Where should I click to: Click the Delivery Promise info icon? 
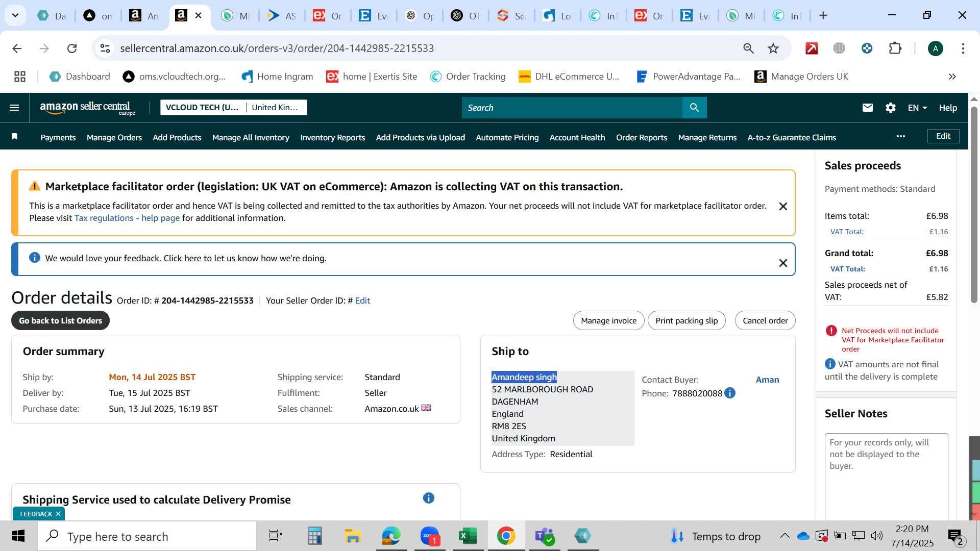coord(429,498)
